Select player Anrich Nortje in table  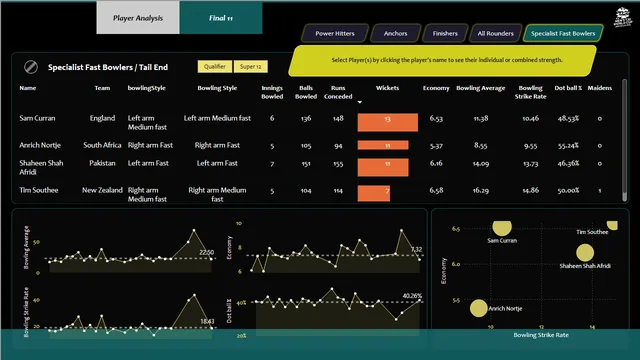40,145
